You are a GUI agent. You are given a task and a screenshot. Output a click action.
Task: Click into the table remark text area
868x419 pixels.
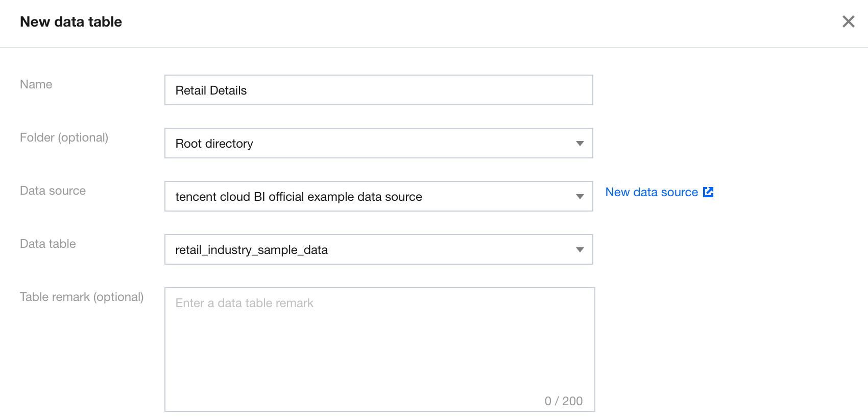379,353
